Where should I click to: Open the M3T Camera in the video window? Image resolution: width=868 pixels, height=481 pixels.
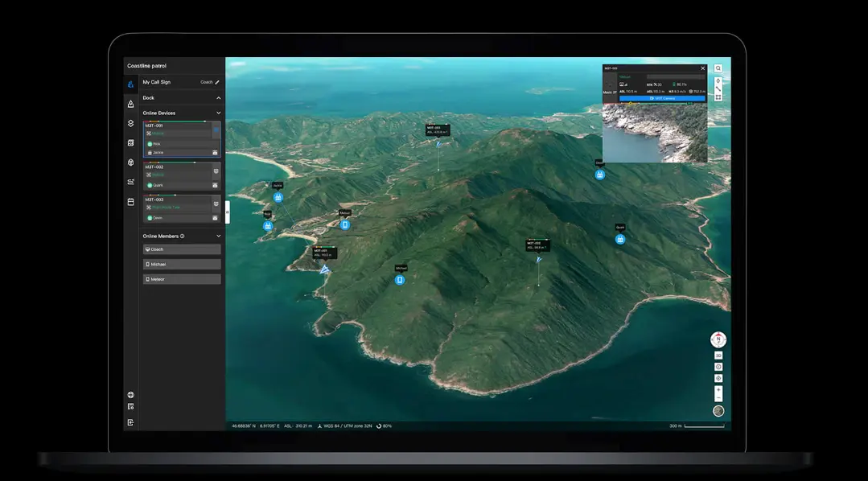(x=664, y=98)
